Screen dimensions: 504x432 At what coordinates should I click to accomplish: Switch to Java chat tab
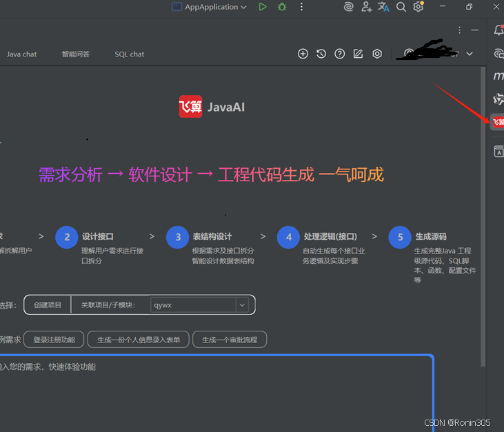tap(21, 54)
